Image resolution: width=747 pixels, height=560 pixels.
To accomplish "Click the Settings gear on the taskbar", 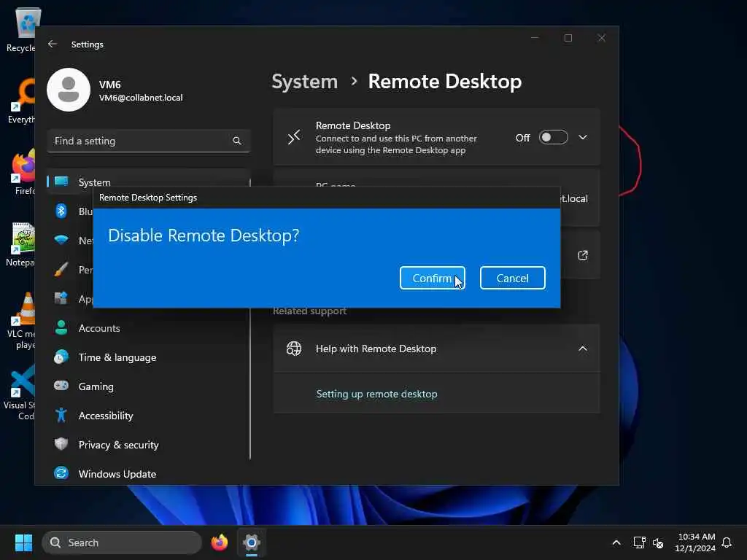I will (252, 542).
